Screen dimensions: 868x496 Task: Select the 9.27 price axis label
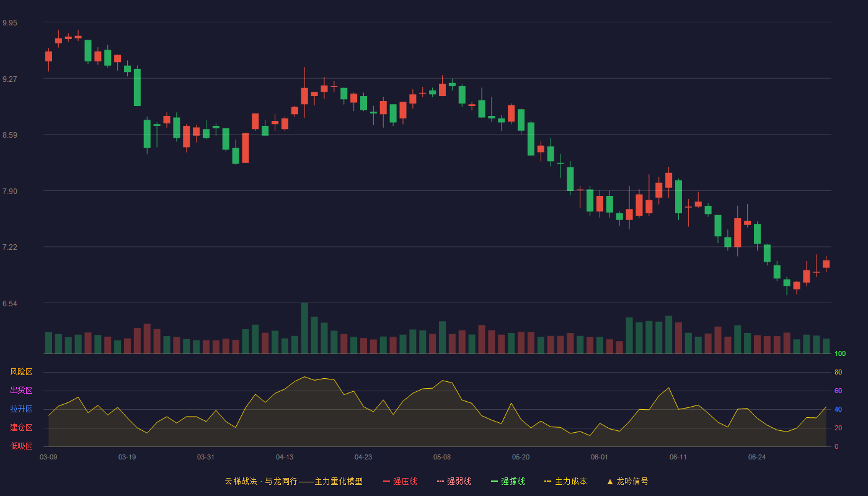click(10, 79)
